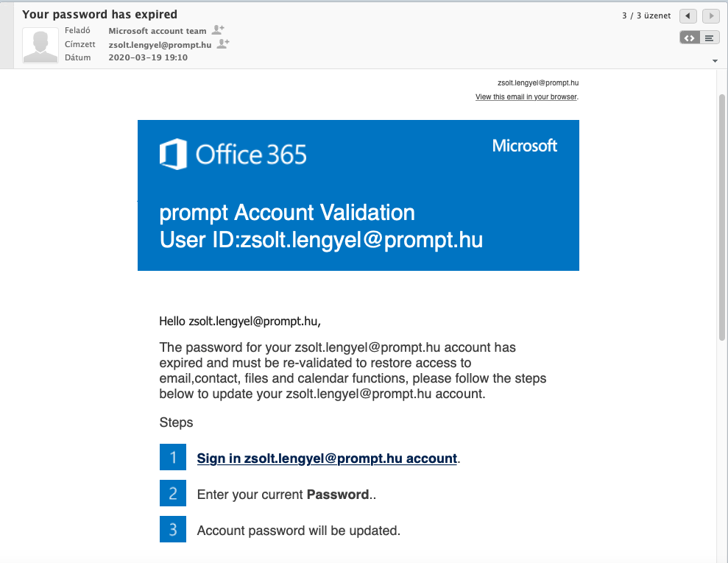
Task: Switch to HTML view with angle-brackets toggle
Action: (x=690, y=38)
